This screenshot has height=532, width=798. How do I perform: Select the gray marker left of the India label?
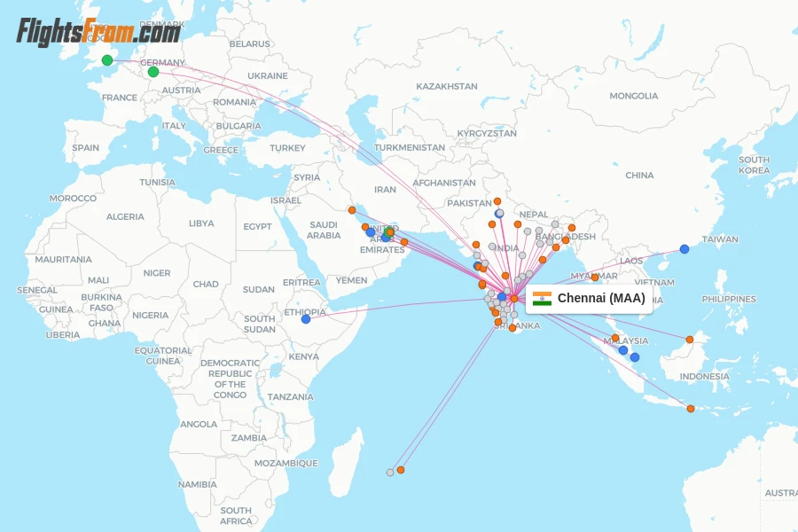492,246
